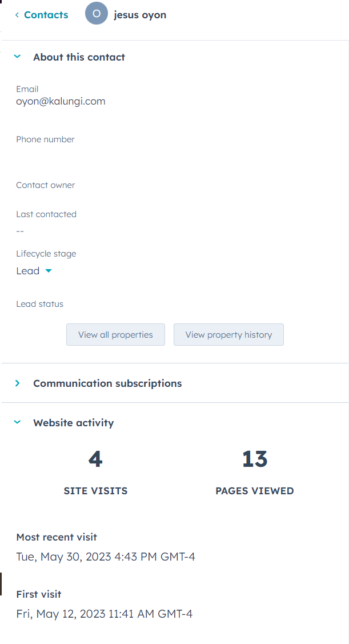This screenshot has height=644, width=349.
Task: Click the back chevron beside Contacts
Action: point(17,15)
